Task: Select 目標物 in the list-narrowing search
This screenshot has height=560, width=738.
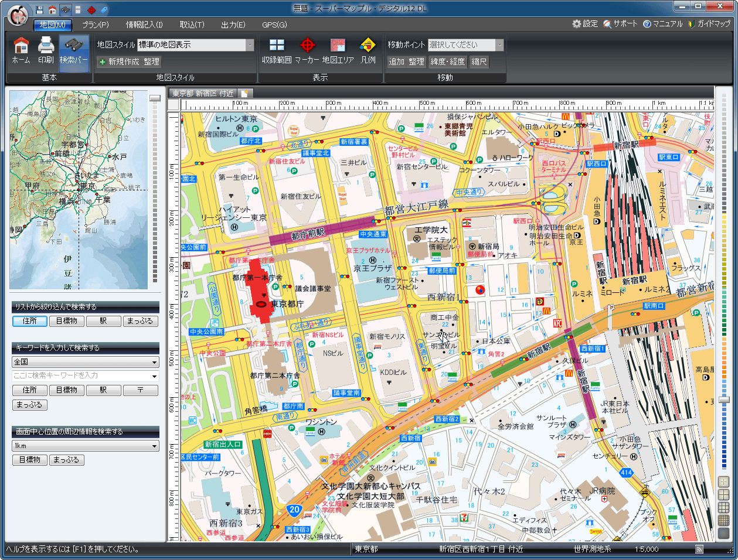Action: click(x=67, y=321)
